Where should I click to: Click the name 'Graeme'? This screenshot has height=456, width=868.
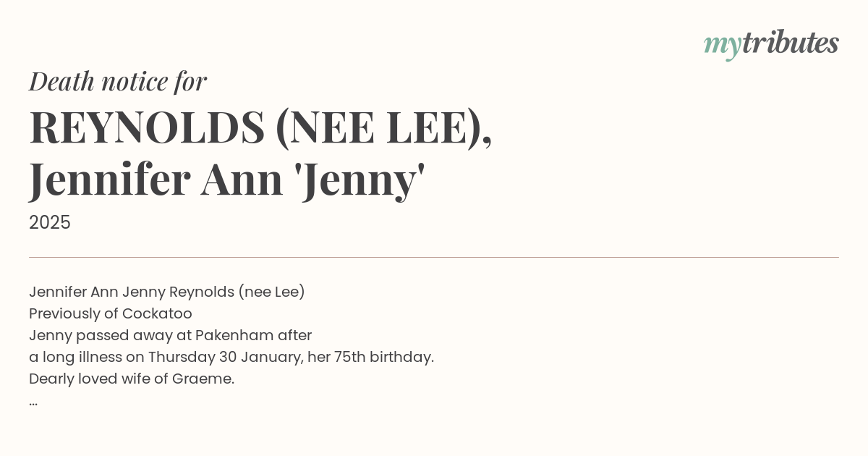tap(201, 379)
